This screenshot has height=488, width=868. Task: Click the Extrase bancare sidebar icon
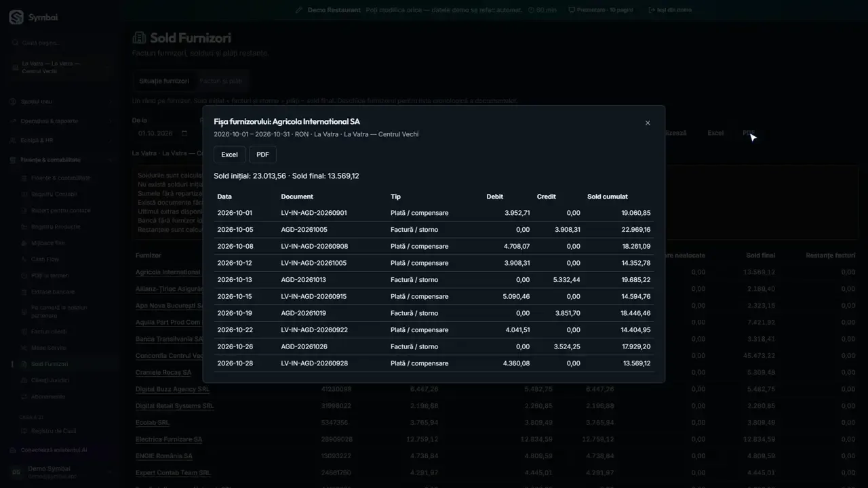(24, 292)
